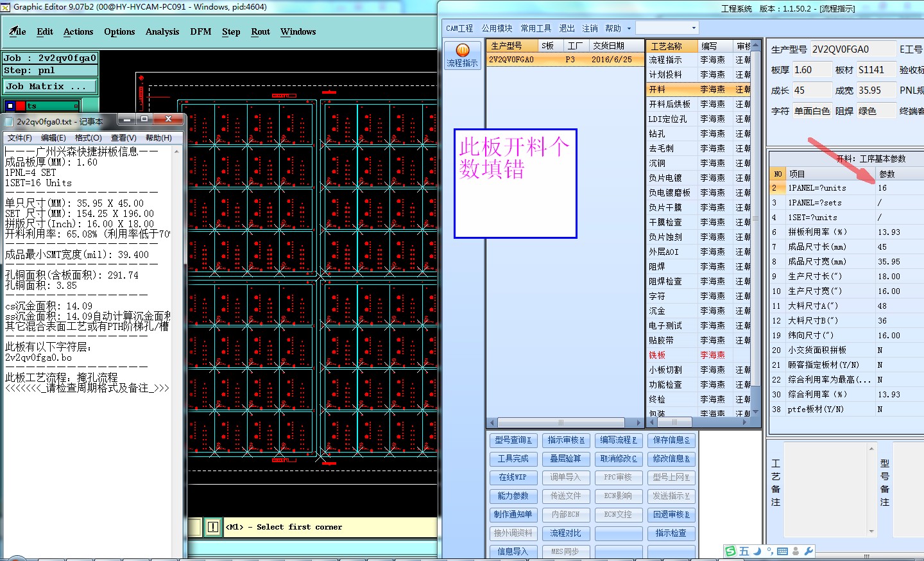
Task: Click the Job Matrix ... button
Action: tap(49, 86)
